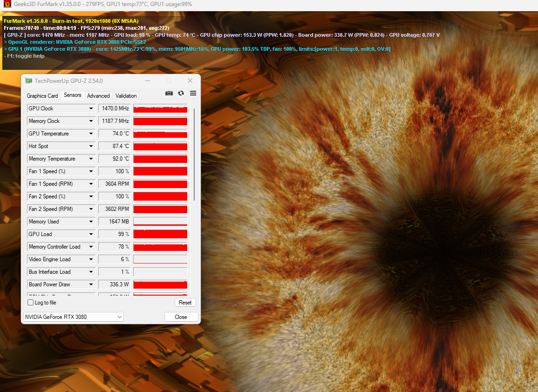The image size is (538, 392).
Task: Click the GPU Clock red history graph
Action: [160, 108]
